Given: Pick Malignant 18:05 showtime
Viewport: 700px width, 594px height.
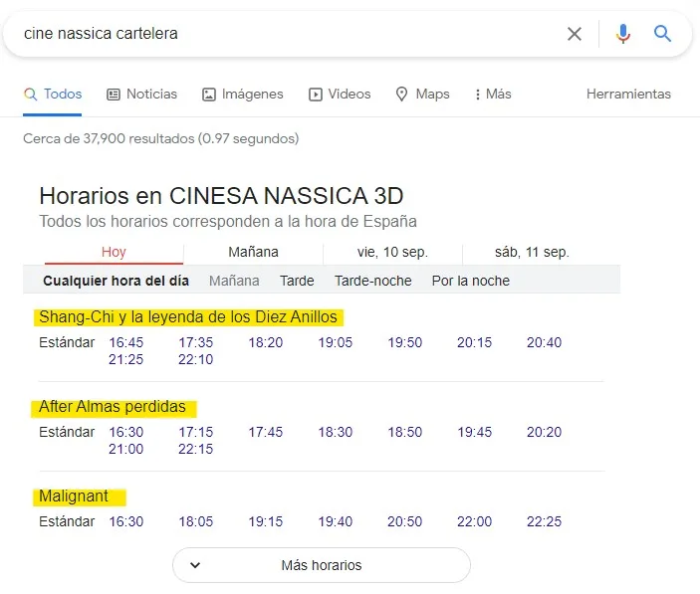Looking at the screenshot, I should [195, 521].
